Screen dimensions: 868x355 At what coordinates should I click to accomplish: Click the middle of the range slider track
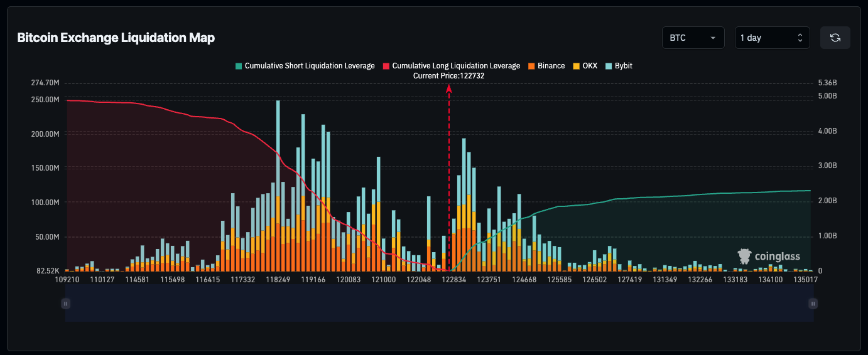point(439,310)
